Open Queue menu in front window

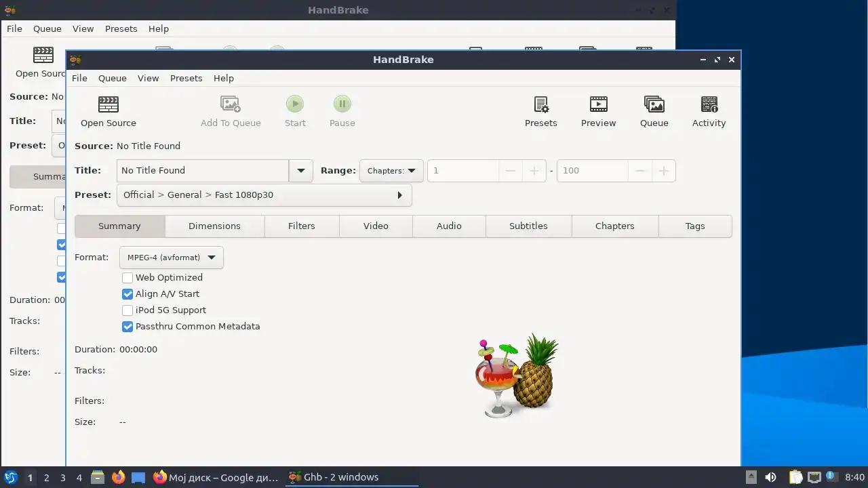click(x=113, y=78)
